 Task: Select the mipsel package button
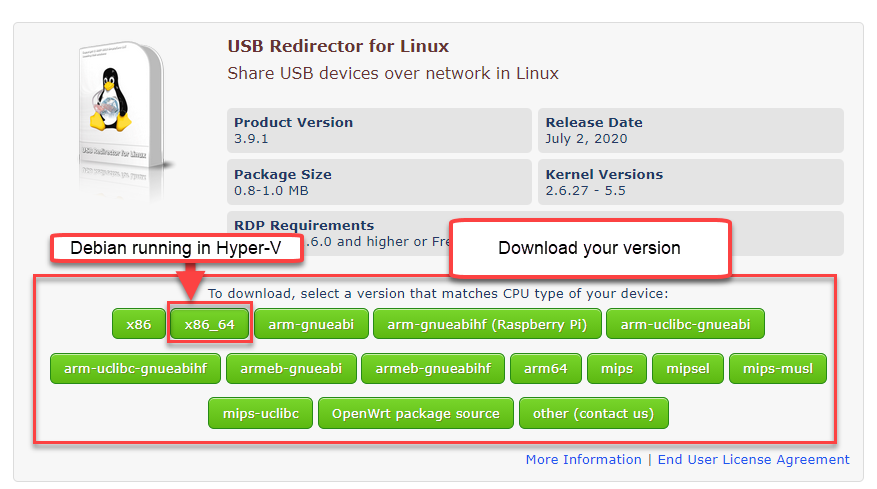(x=687, y=368)
